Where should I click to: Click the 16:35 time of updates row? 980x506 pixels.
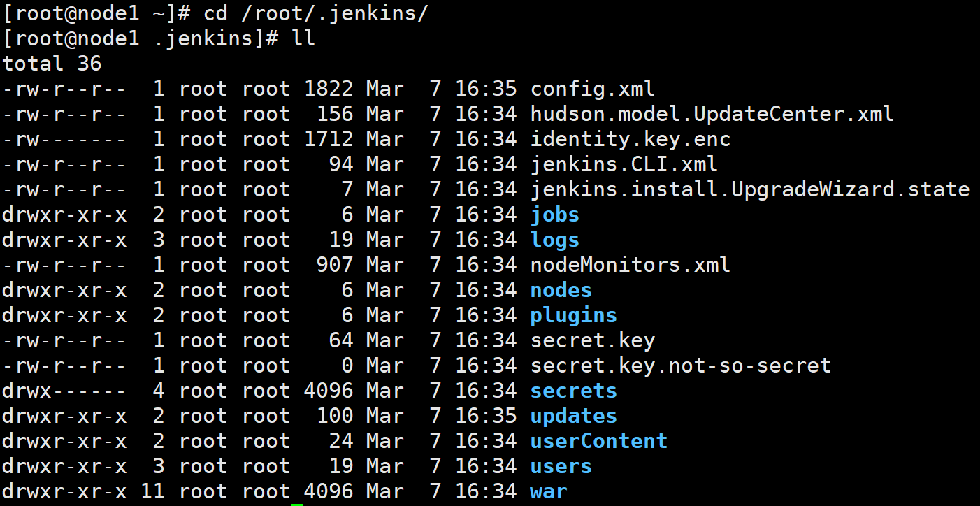(x=486, y=416)
